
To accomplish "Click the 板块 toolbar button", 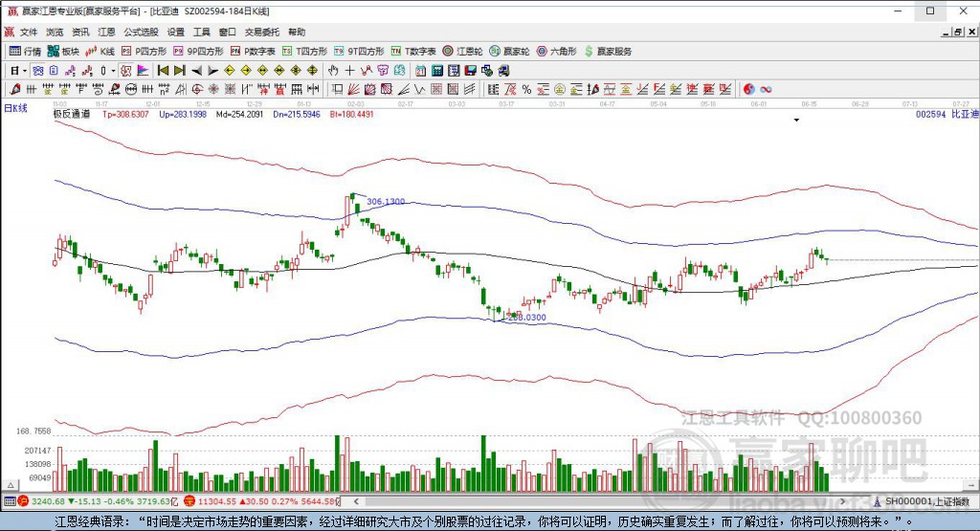I will (63, 52).
